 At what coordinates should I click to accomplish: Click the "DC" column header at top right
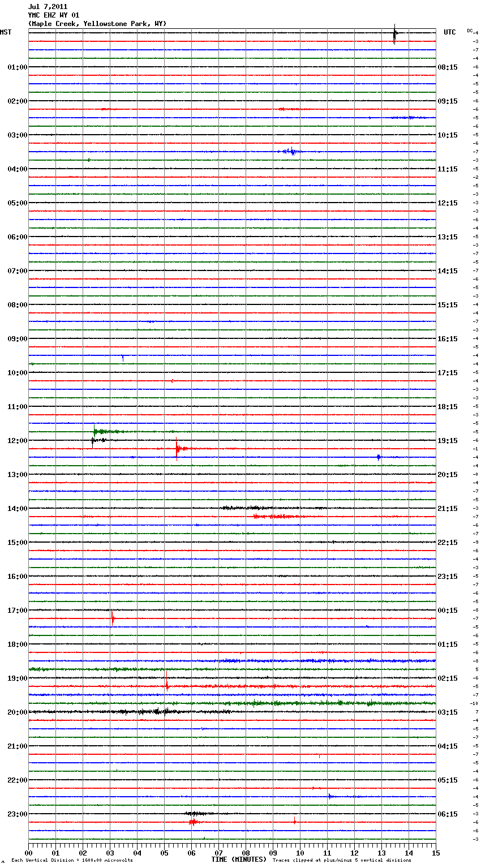pos(470,31)
